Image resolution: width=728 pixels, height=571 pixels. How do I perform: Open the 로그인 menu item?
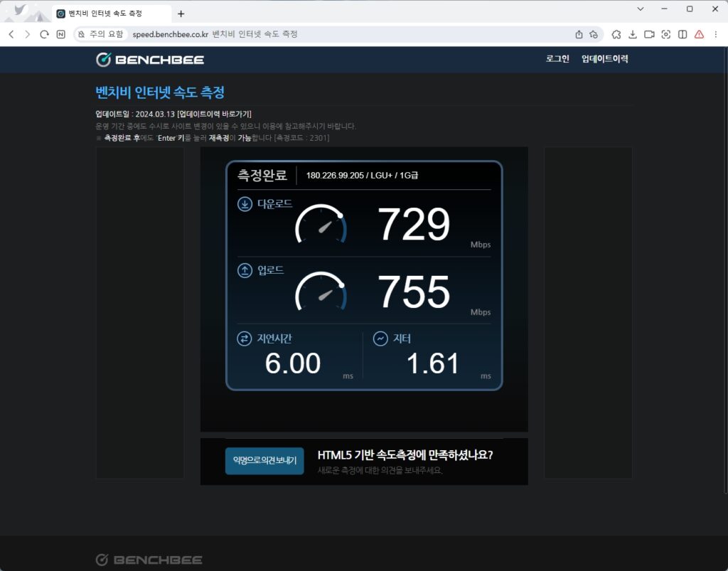pos(557,59)
